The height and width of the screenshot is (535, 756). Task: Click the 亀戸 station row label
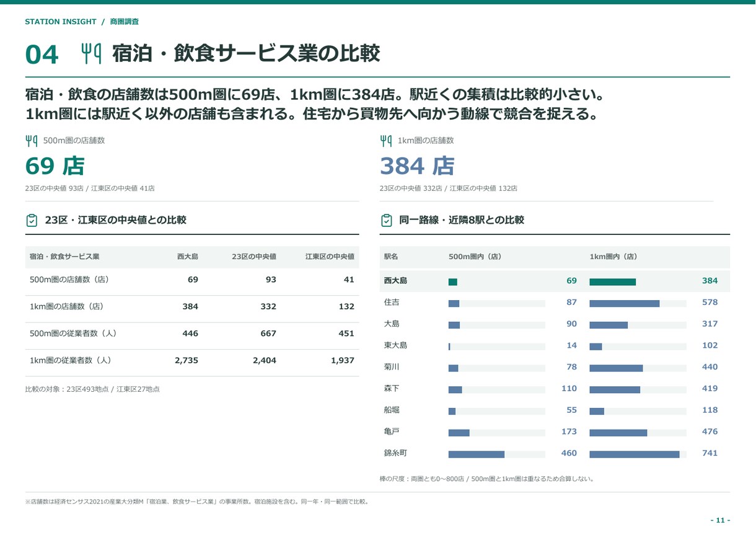(392, 431)
